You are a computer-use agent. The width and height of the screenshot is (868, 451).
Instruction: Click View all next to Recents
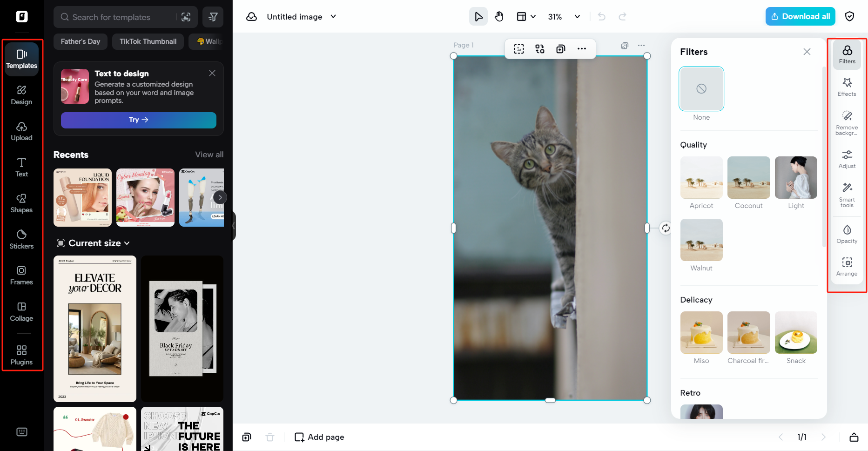pyautogui.click(x=209, y=154)
